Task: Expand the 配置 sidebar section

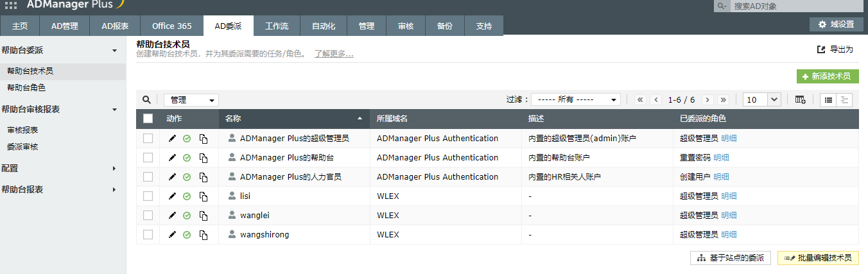Action: (x=114, y=169)
